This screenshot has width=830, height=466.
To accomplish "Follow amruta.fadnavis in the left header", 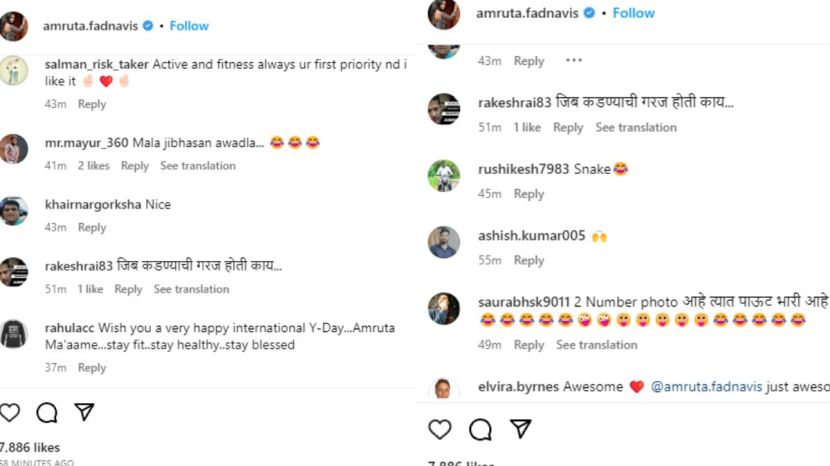I will [x=189, y=25].
